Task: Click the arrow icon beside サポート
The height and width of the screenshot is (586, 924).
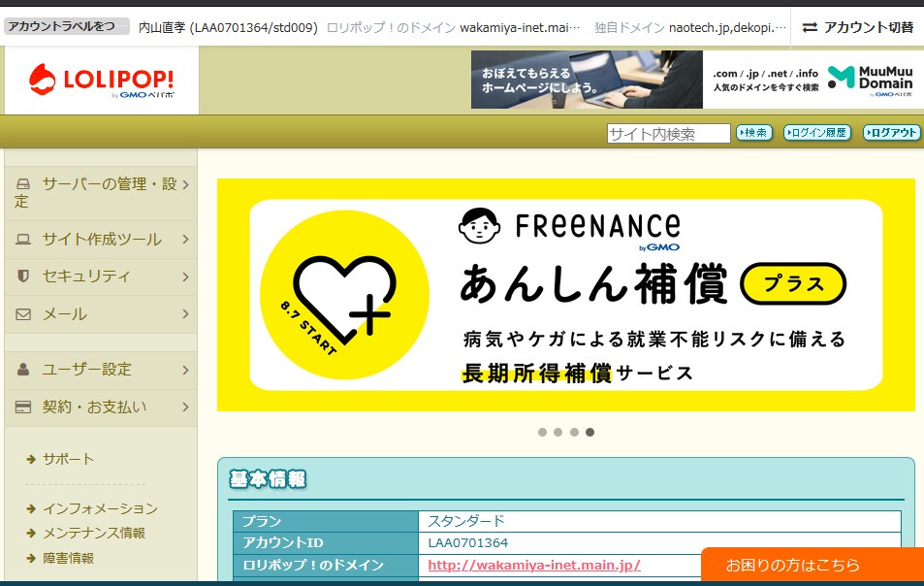Action: point(31,459)
